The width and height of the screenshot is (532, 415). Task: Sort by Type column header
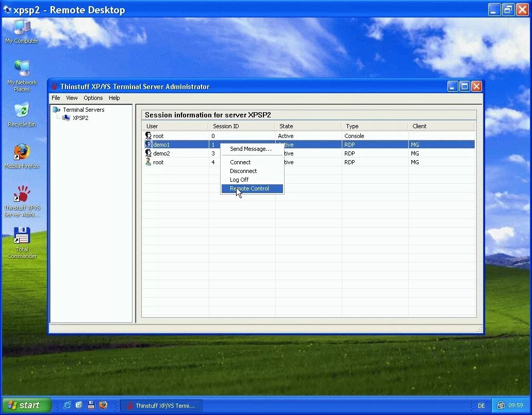coord(375,126)
